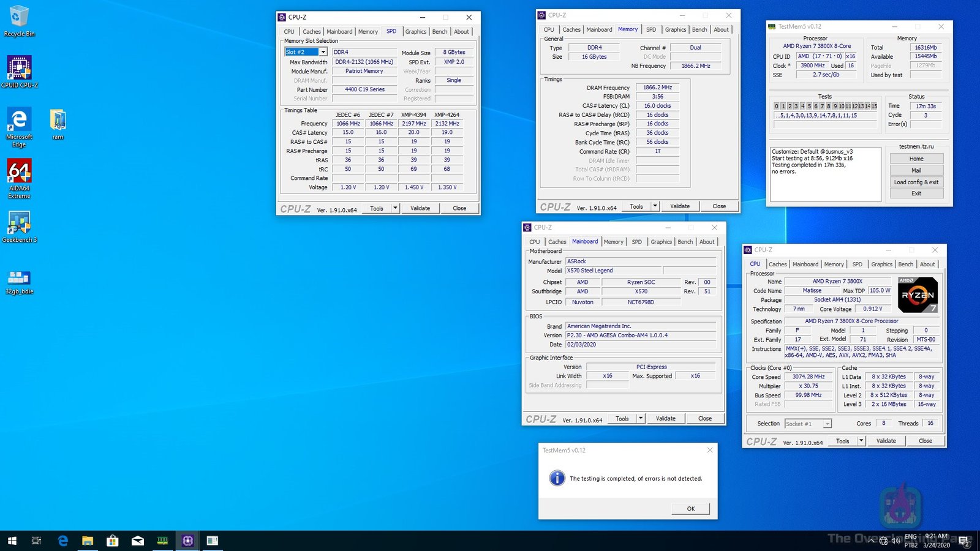Click Validate in the Memory CPU-Z window
The height and width of the screenshot is (551, 980).
pyautogui.click(x=679, y=206)
